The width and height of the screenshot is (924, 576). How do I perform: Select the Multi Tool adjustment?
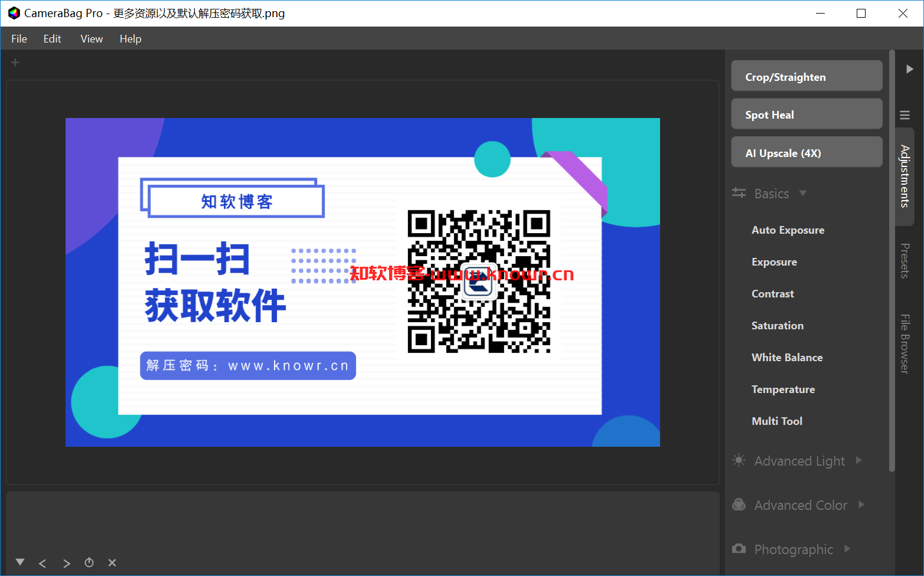click(x=777, y=421)
